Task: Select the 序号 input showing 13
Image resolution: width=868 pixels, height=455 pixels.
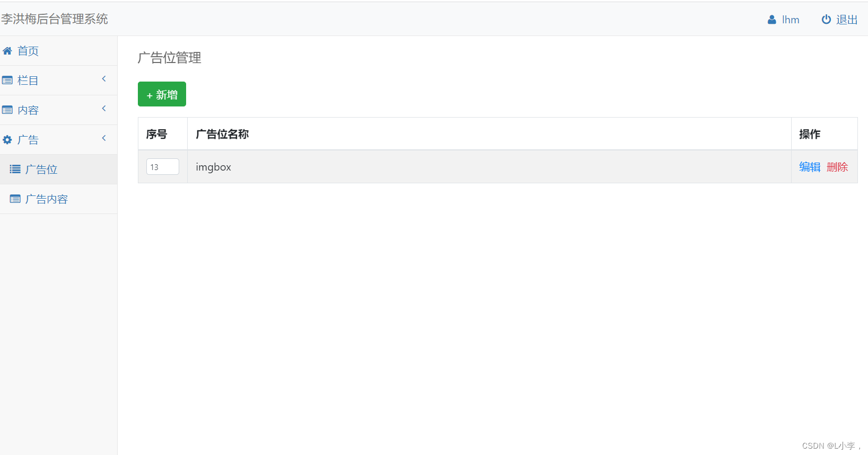Action: (162, 166)
